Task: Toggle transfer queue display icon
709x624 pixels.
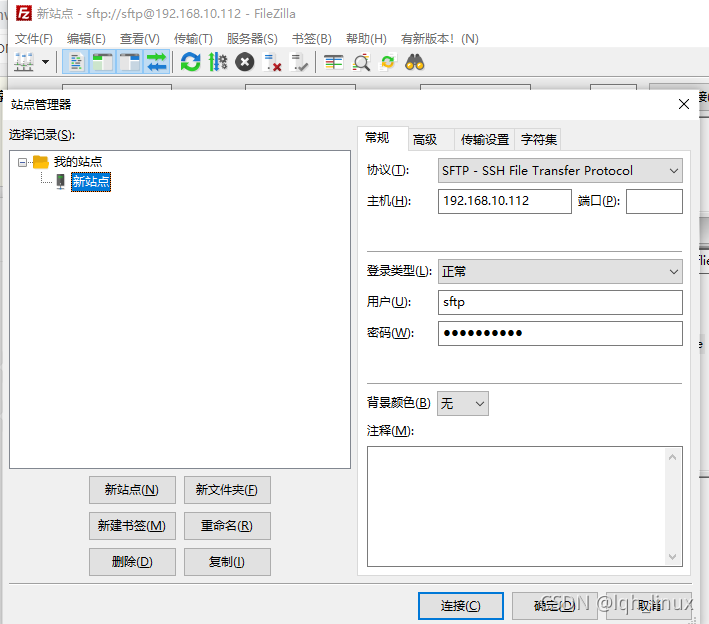Action: pos(156,62)
